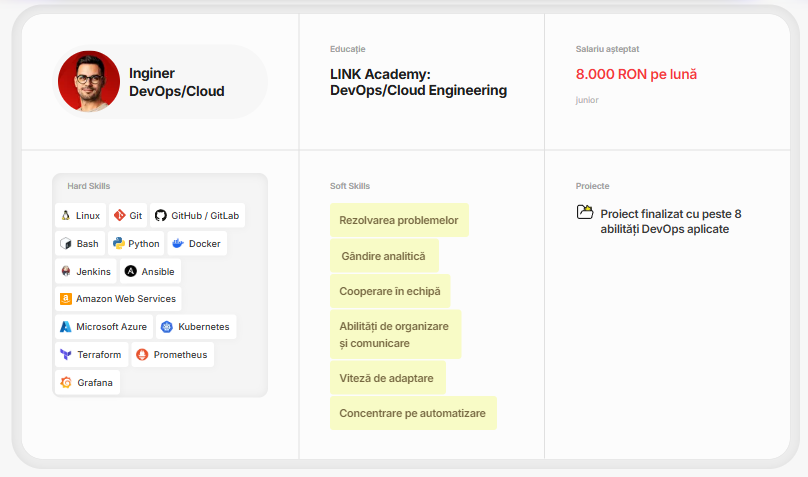Click the Jenkins icon
The width and height of the screenshot is (808, 477).
66,271
